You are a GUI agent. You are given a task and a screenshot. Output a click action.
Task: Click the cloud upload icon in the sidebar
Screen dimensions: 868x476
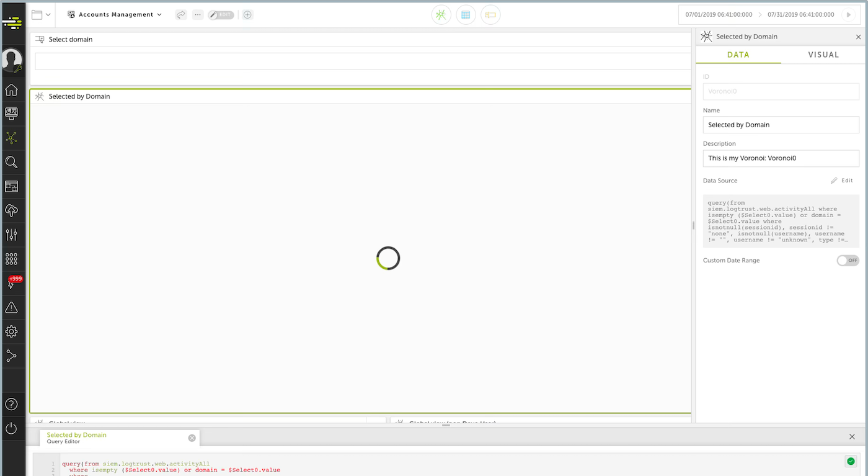pyautogui.click(x=12, y=210)
